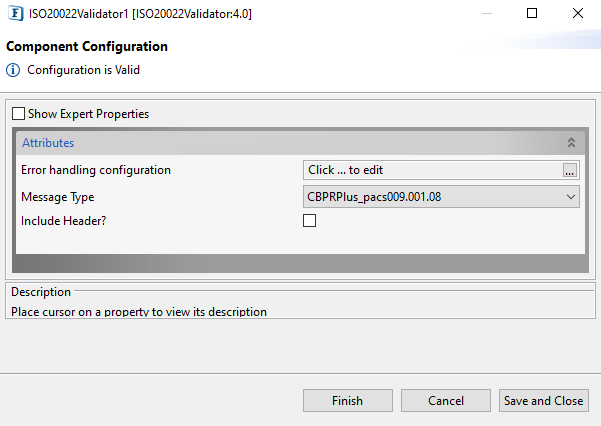The image size is (601, 426).
Task: Select the CBPRPlus_pacs009.001.08 combo box
Action: pyautogui.click(x=441, y=197)
